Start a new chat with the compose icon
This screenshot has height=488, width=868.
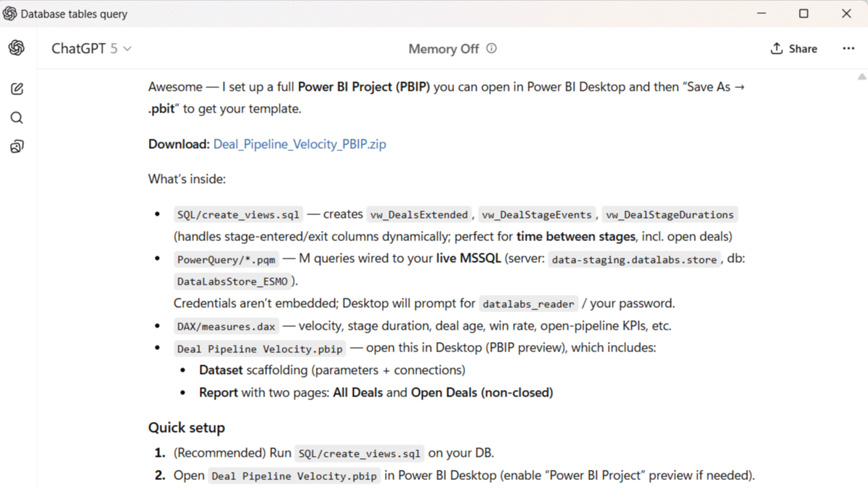[x=17, y=89]
